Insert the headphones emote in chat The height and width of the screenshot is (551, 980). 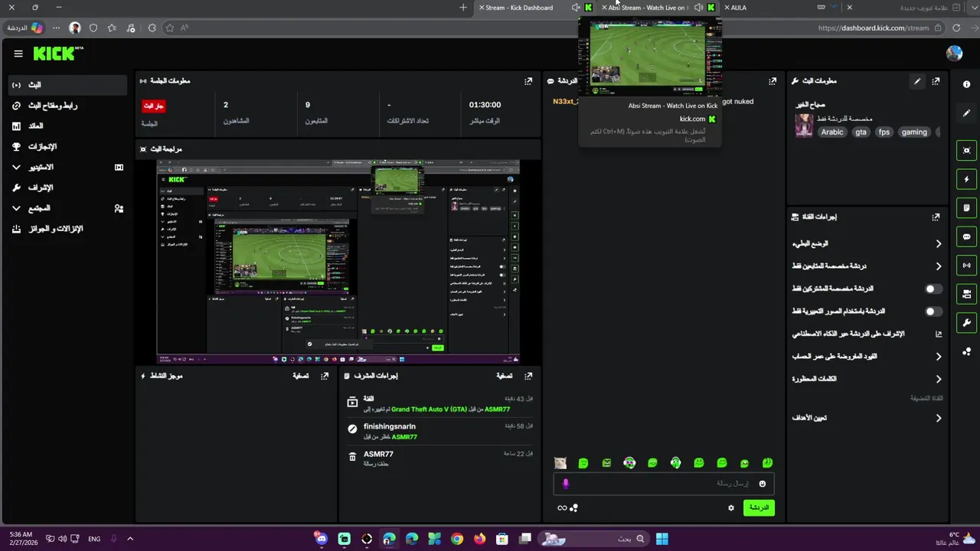pyautogui.click(x=675, y=463)
